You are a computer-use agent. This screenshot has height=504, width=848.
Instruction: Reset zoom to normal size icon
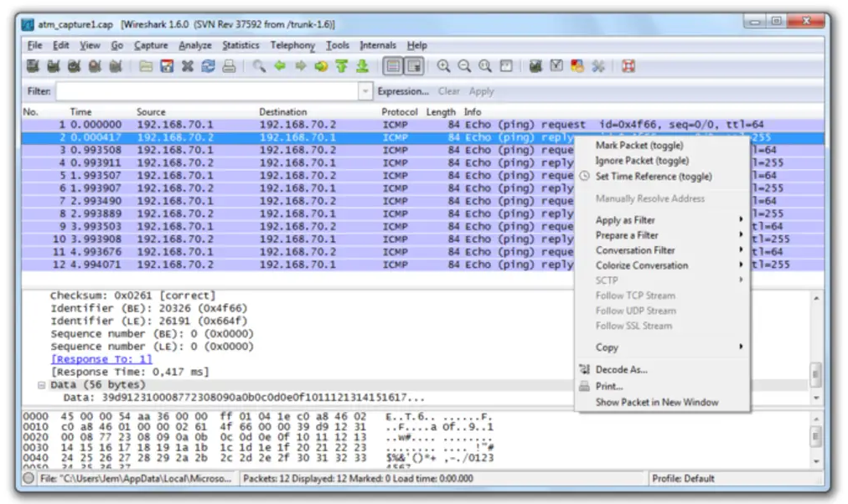(x=485, y=66)
